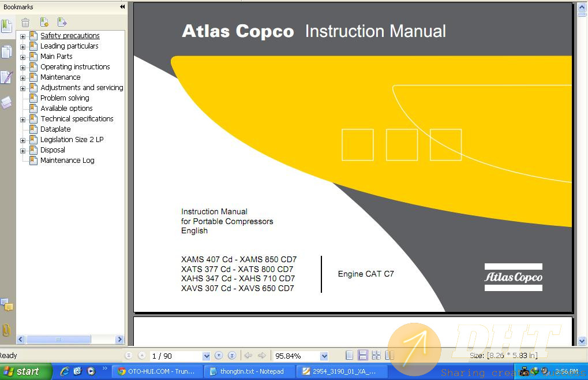
Task: Add a new bookmark icon
Action: (44, 22)
